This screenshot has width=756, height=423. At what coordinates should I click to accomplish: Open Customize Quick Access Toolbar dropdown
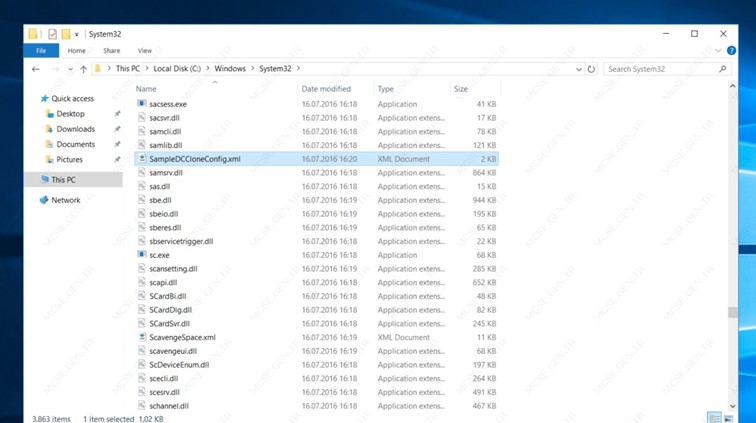pos(76,35)
